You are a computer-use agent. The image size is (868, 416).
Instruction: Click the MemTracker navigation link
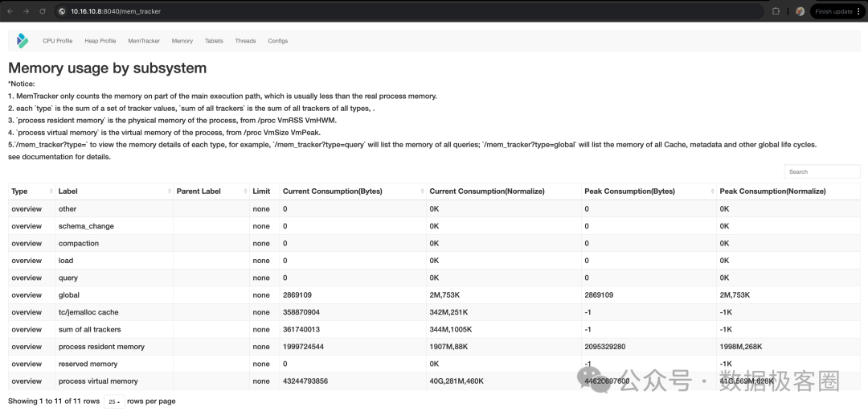144,41
